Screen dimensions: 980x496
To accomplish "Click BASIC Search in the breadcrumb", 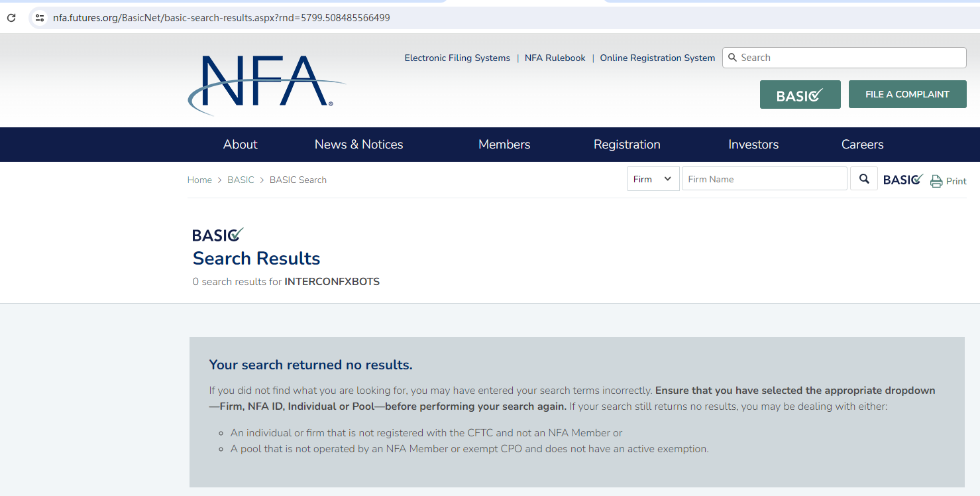I will click(x=298, y=180).
